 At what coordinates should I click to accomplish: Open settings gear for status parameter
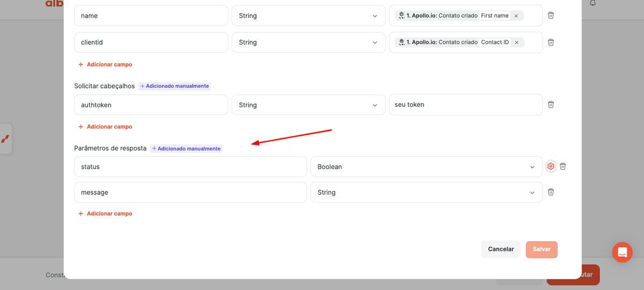(551, 166)
